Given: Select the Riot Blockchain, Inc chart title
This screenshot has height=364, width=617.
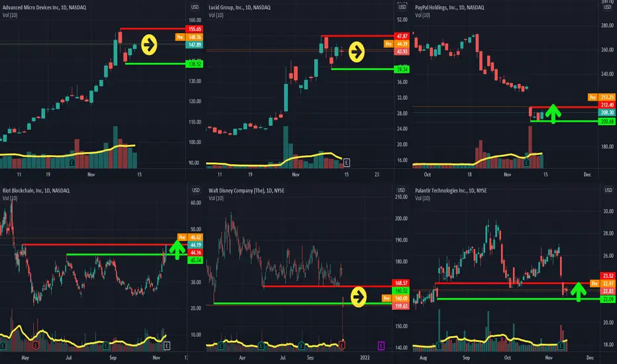Looking at the screenshot, I should 36,191.
